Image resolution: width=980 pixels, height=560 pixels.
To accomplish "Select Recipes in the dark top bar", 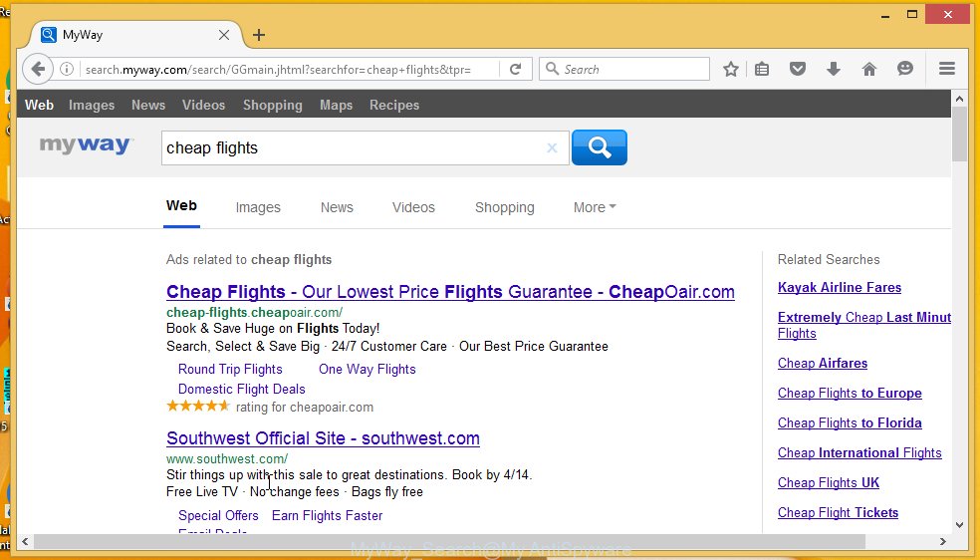I will coord(394,105).
